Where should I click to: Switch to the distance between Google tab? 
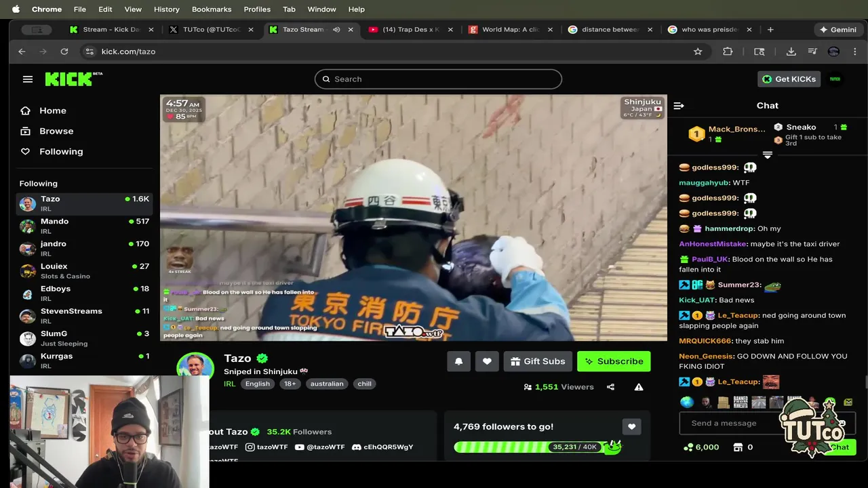(610, 29)
